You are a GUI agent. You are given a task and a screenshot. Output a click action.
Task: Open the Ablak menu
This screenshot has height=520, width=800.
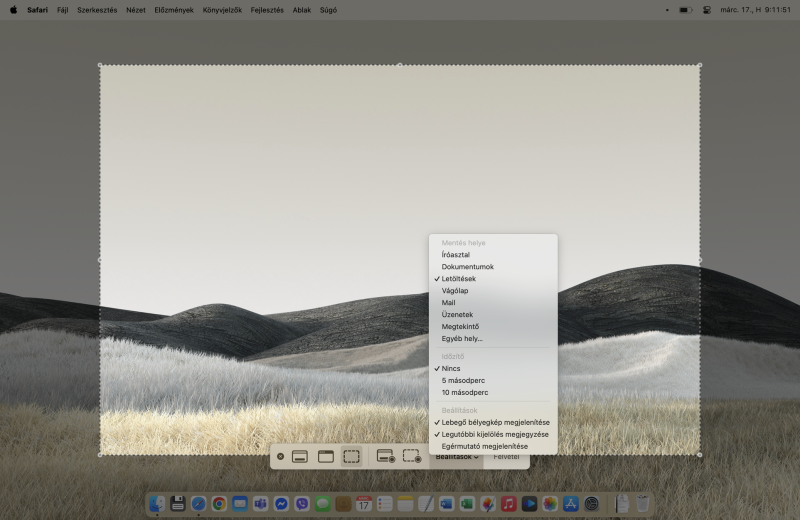(x=302, y=10)
